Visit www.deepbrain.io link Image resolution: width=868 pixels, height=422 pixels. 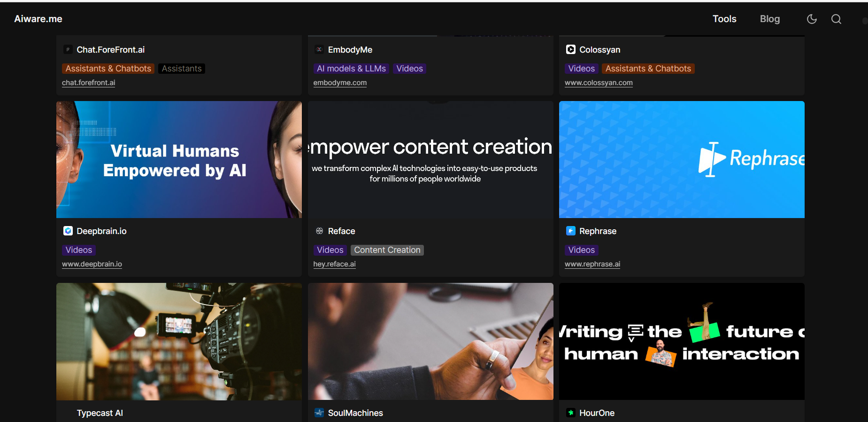click(92, 264)
